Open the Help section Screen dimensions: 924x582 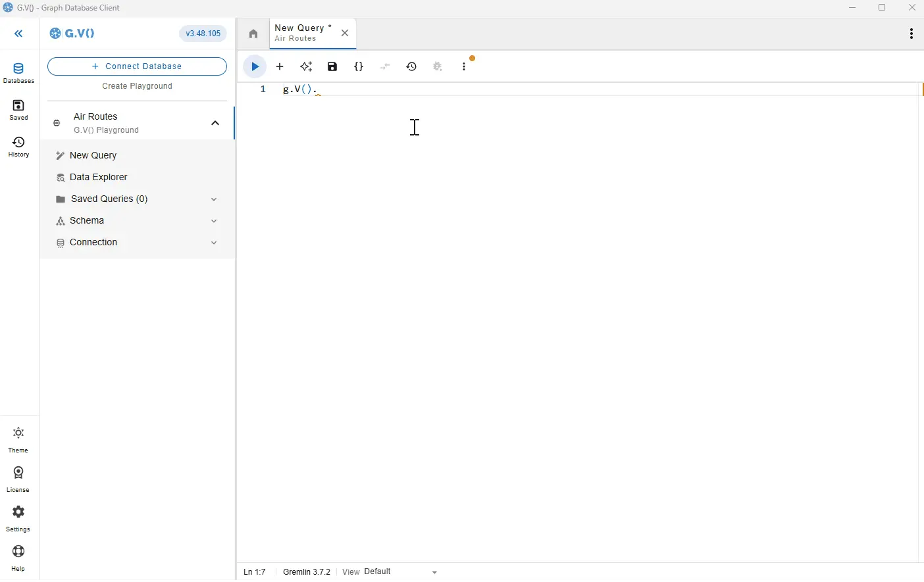[18, 558]
